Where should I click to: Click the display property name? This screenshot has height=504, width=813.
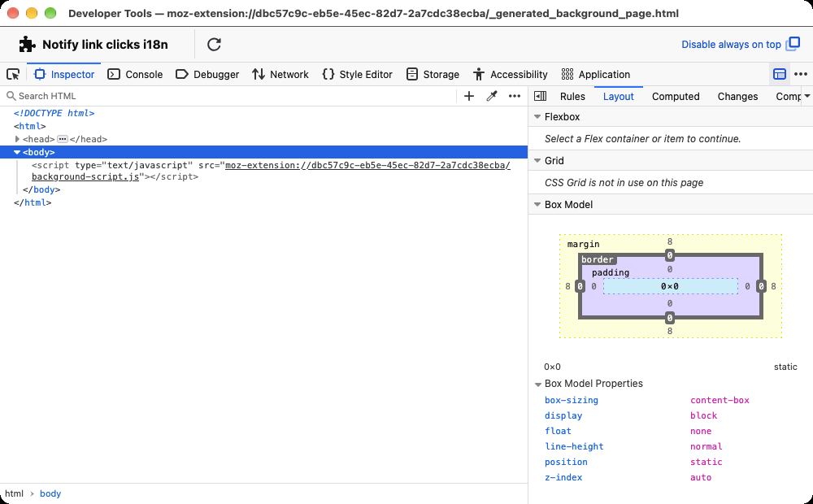pyautogui.click(x=563, y=416)
